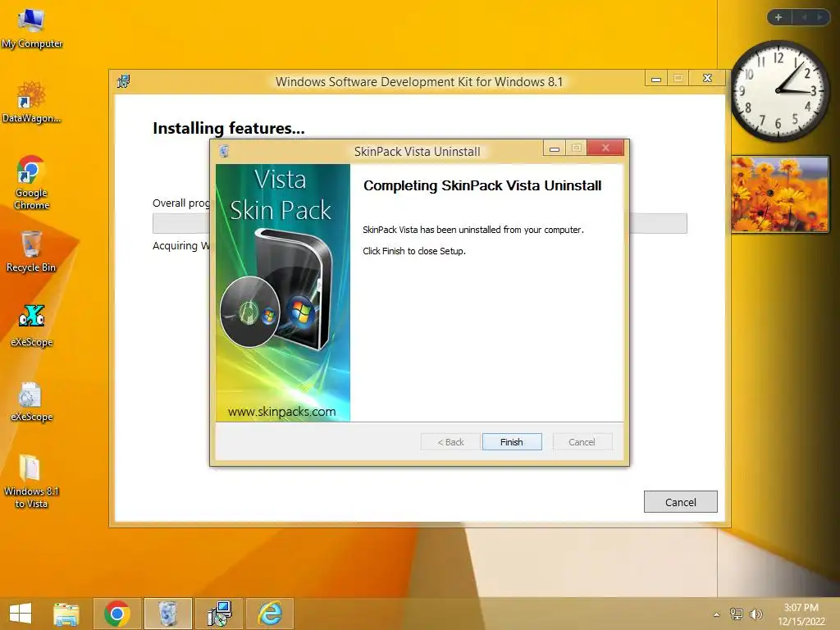
Task: Click the www.skinpacks.com text
Action: [282, 412]
